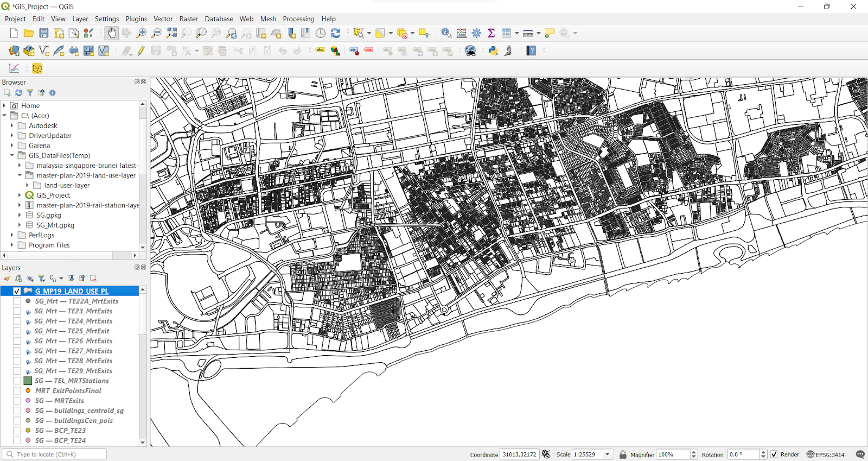Open the Field Calculator abacus icon

point(462,33)
